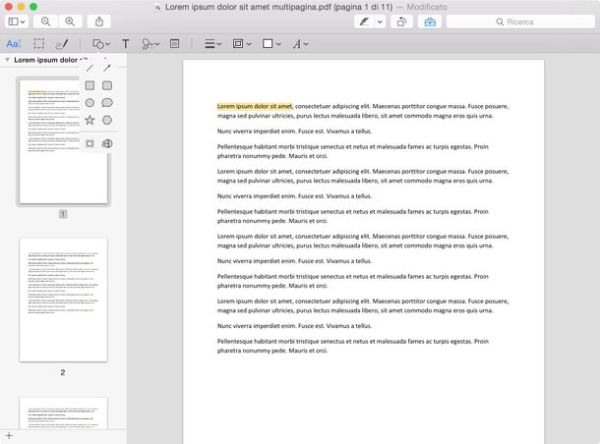The image size is (600, 444).
Task: Choose the line shape from shapes popup
Action: coord(90,68)
